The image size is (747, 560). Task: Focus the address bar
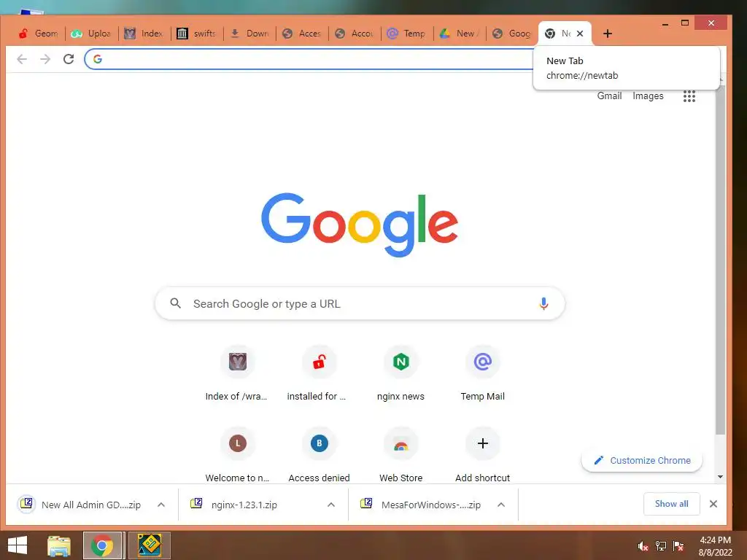click(x=309, y=59)
